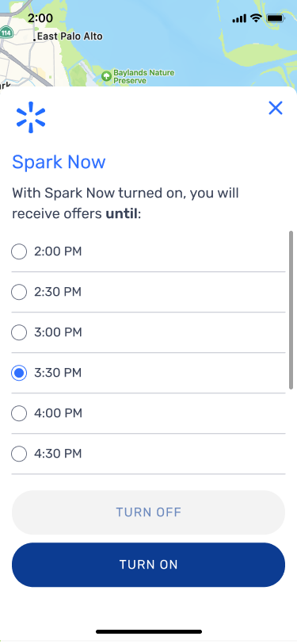This screenshot has height=644, width=297.
Task: Tap the home indicator bar
Action: click(x=149, y=631)
